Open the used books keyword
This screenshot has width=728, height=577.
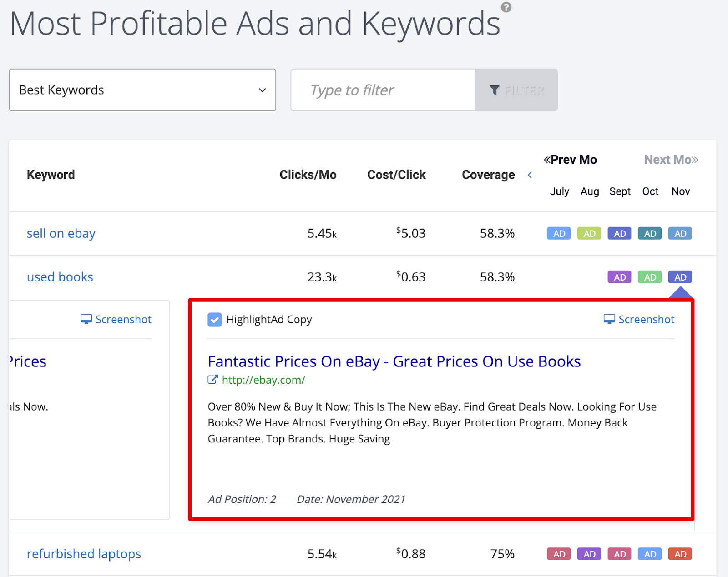(x=60, y=277)
